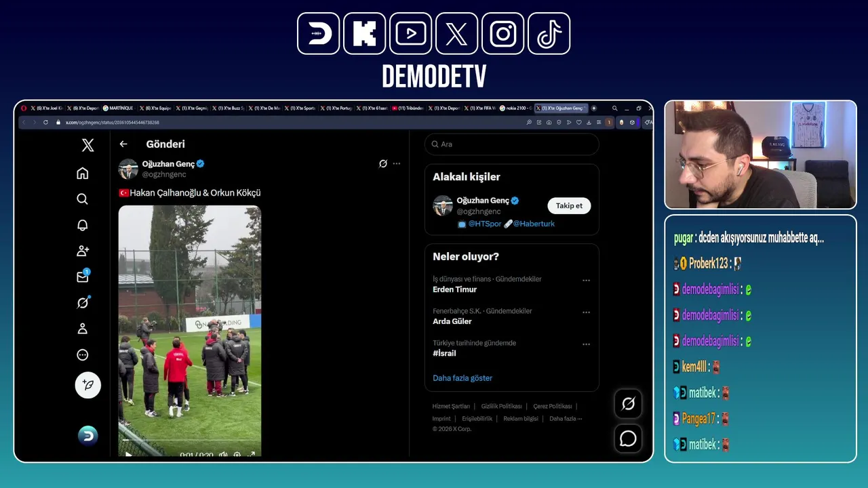Open the Reklam bilgisi footer link
This screenshot has height=488, width=868.
pos(521,419)
